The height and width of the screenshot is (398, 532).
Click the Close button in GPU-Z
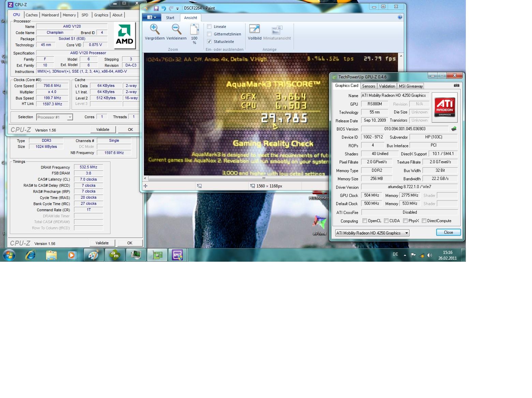pos(448,232)
